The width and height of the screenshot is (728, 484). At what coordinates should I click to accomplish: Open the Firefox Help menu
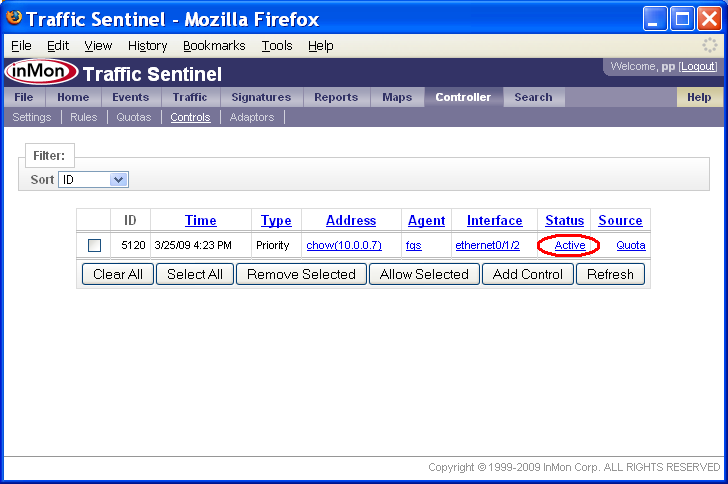point(320,46)
